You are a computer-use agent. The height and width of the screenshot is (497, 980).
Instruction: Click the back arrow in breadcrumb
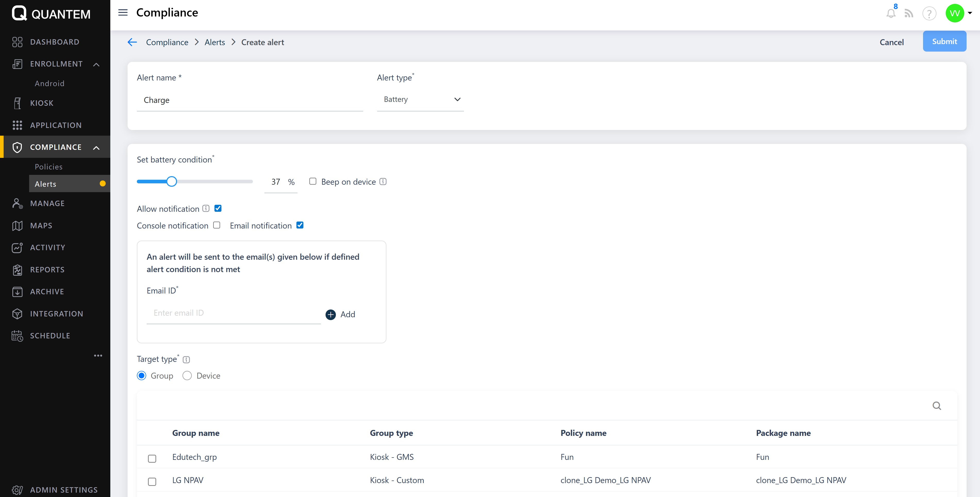[132, 42]
